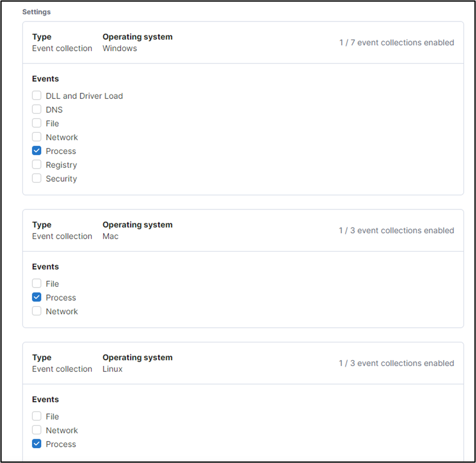
Task: Check the Network checkbox under Windows events
Action: (x=36, y=136)
